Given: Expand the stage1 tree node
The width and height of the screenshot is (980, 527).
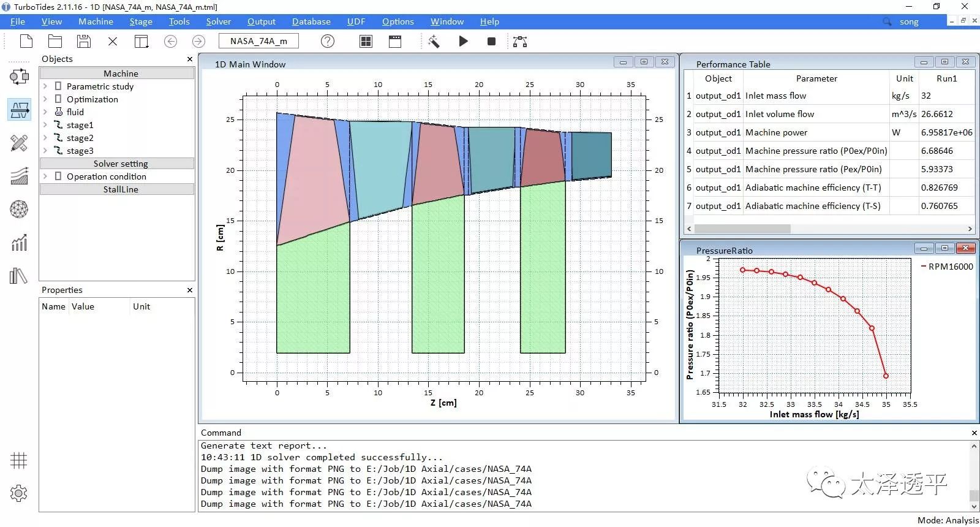Looking at the screenshot, I should (x=45, y=125).
